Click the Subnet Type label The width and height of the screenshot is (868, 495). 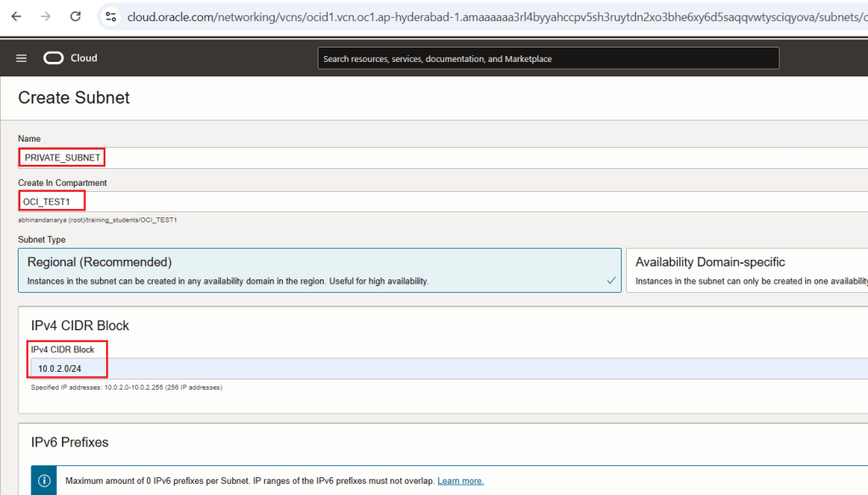(42, 239)
